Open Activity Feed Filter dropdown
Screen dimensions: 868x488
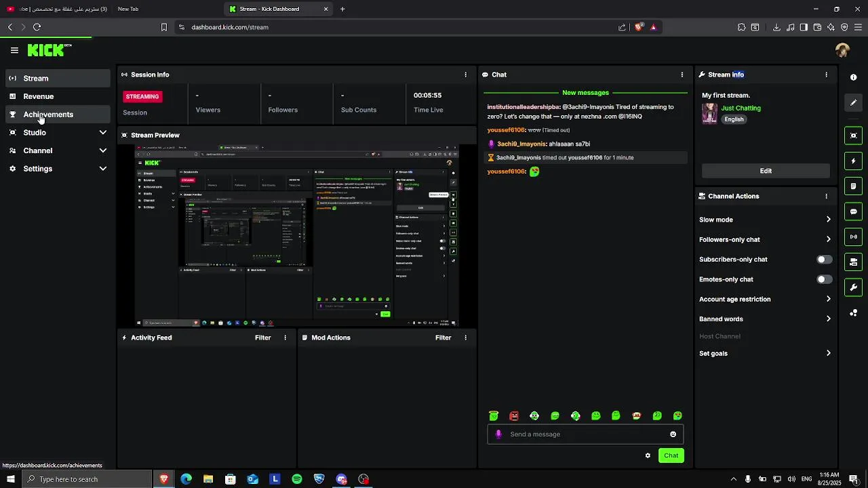click(x=262, y=338)
